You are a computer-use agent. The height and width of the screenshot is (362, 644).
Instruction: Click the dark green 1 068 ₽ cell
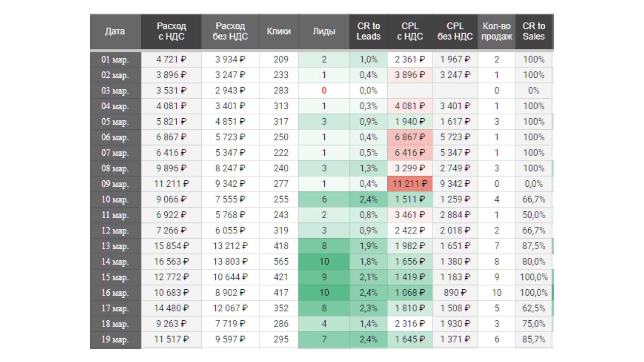click(x=410, y=293)
